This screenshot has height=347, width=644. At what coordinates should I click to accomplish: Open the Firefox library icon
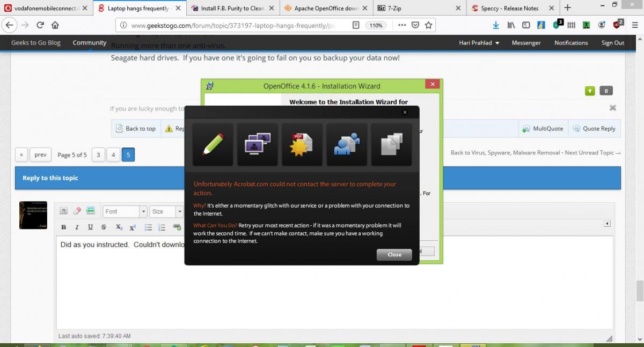pos(511,25)
